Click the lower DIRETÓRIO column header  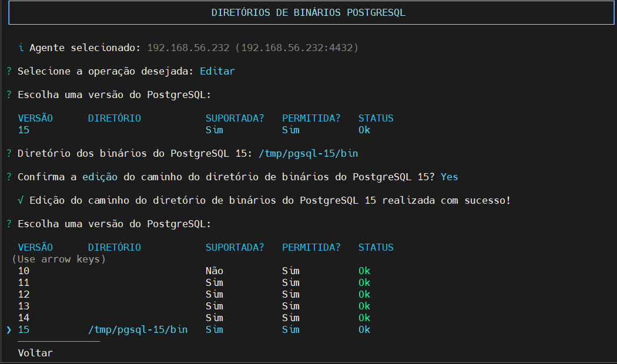114,247
